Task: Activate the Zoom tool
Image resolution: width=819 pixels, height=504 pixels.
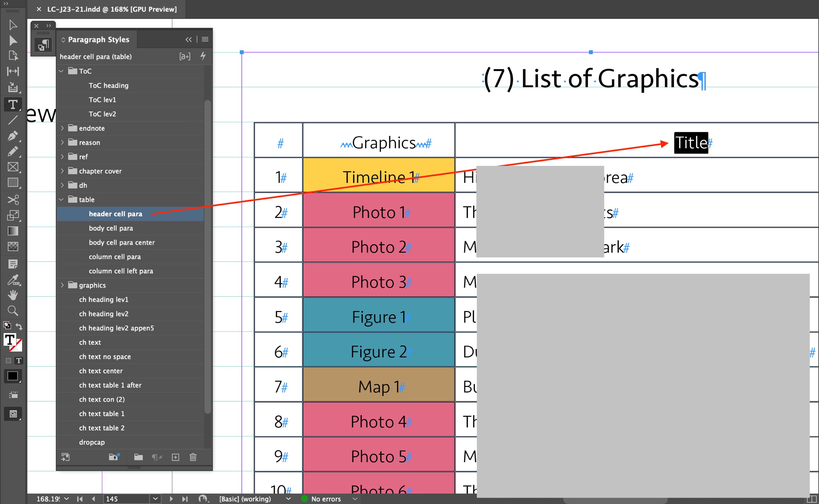Action: pyautogui.click(x=13, y=310)
